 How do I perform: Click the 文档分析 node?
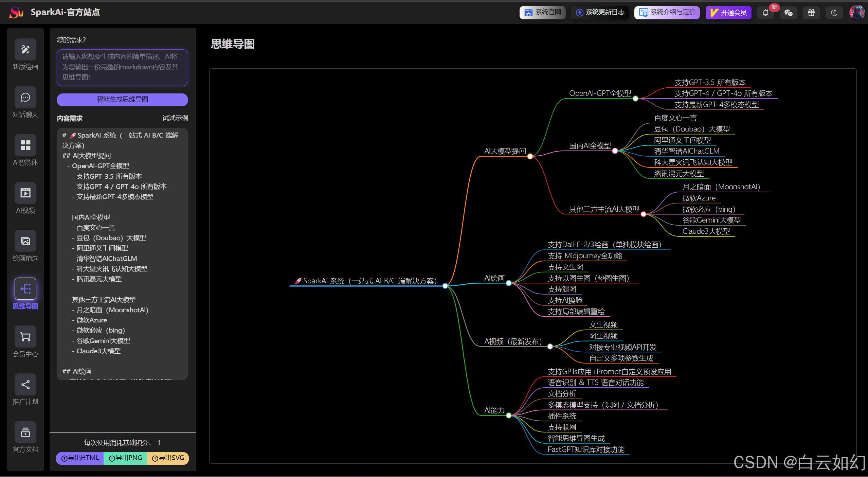[x=562, y=394]
